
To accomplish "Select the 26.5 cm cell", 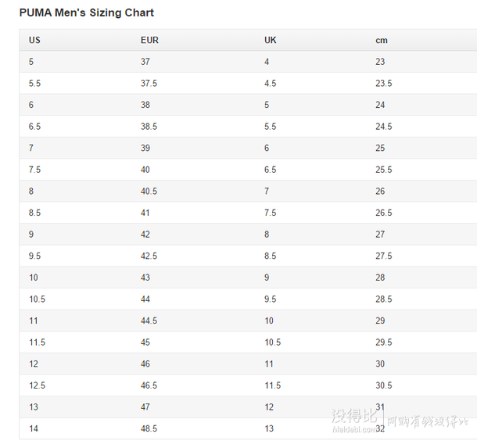I will (384, 213).
